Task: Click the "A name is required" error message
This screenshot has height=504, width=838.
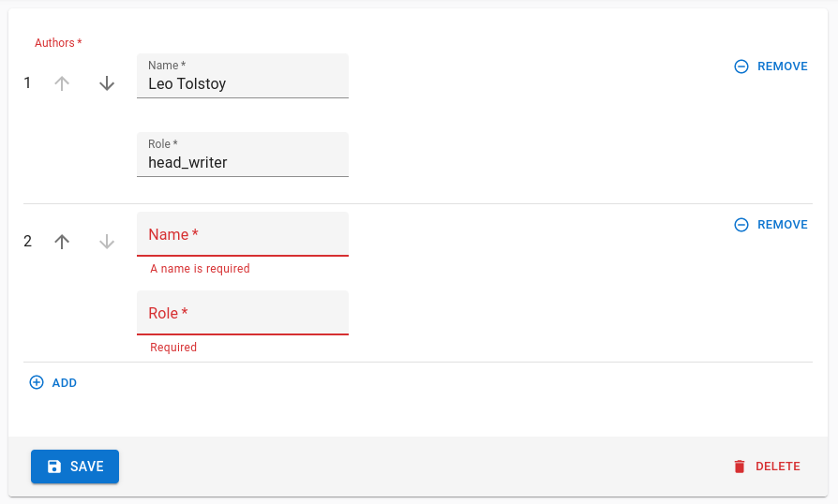Action: pyautogui.click(x=200, y=269)
